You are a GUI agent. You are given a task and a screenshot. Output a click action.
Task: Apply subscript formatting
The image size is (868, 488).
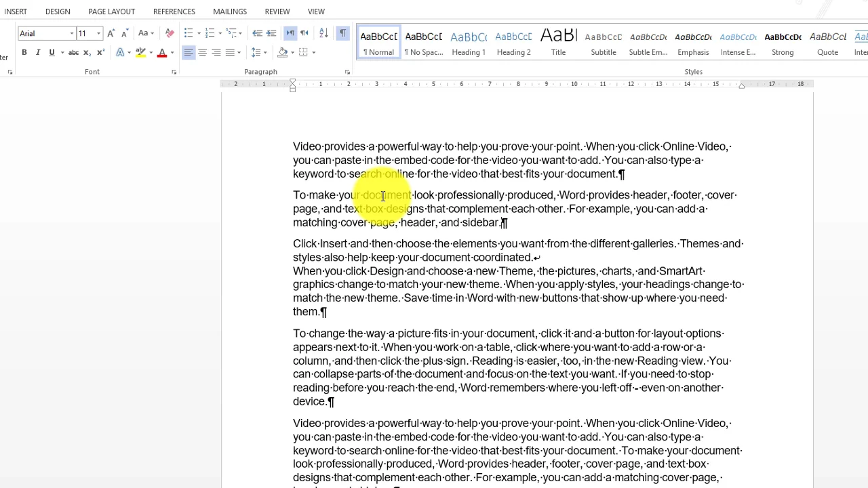88,53
